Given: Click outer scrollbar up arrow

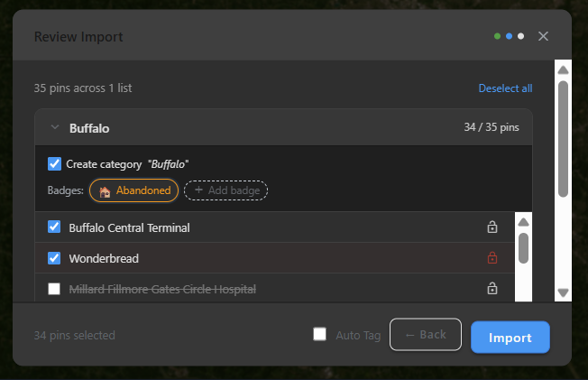Looking at the screenshot, I should coord(563,70).
